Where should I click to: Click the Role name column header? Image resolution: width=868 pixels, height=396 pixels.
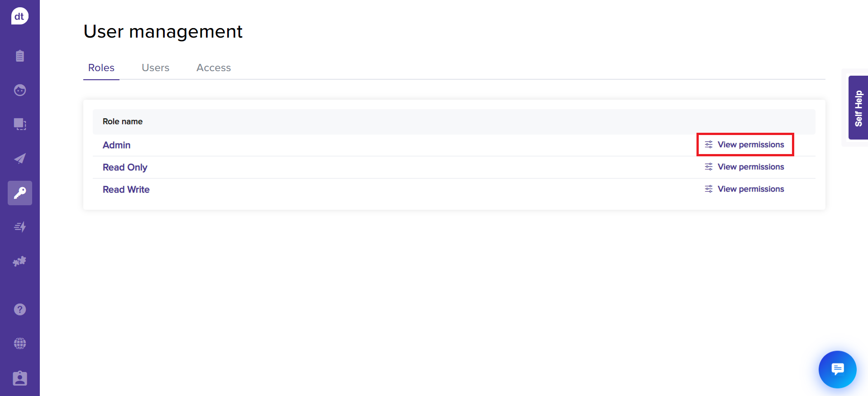123,121
